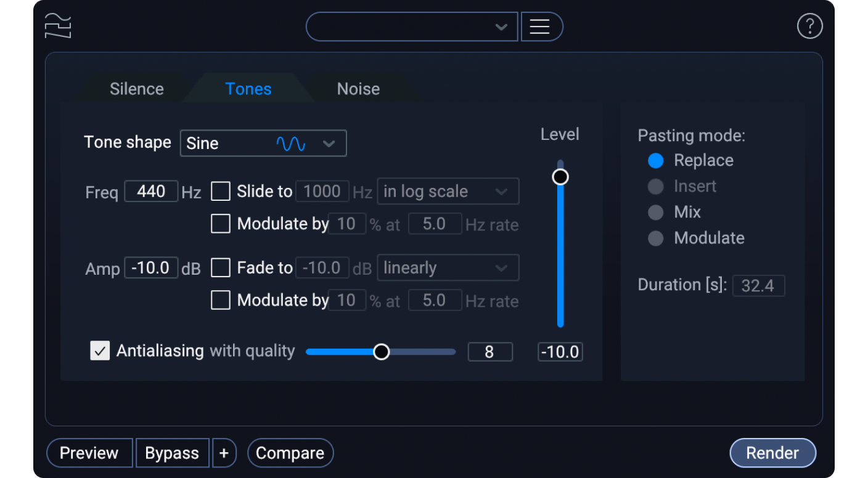Viewport: 868px width, 478px height.
Task: Enable the Slide to frequency checkbox
Action: 221,192
